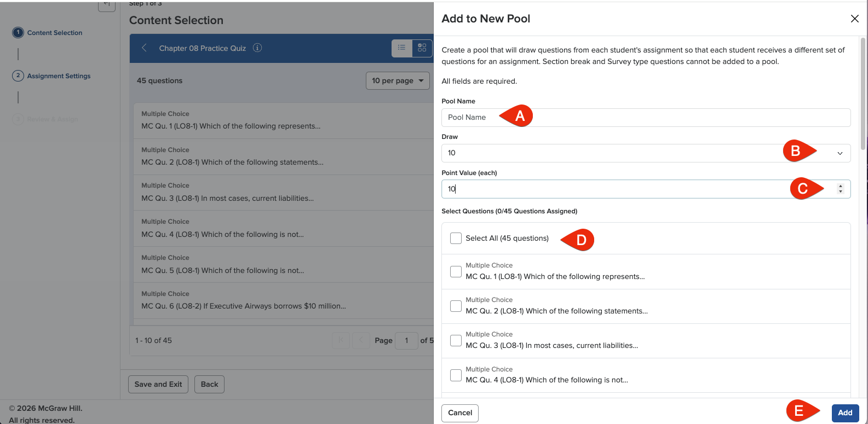
Task: Click the Pool Name input field
Action: tap(646, 117)
